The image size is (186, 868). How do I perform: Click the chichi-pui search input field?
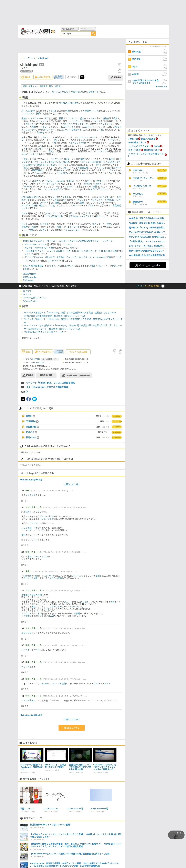(x=76, y=34)
